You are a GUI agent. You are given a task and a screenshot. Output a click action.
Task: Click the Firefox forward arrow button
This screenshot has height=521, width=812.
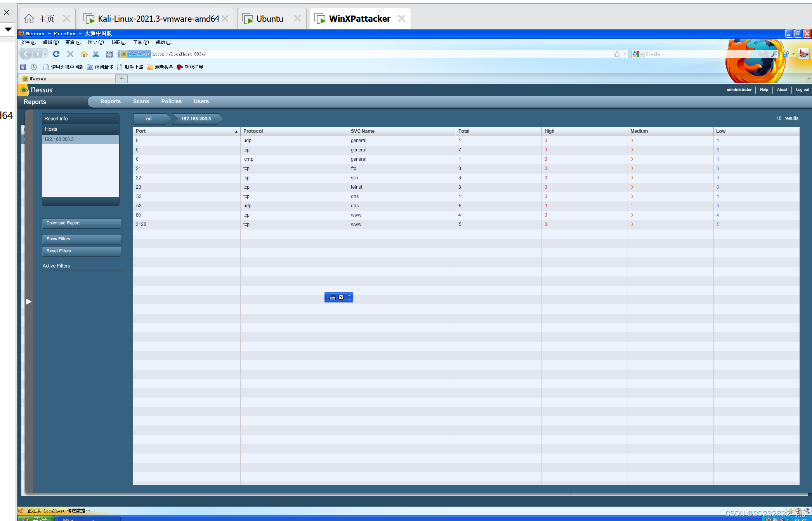37,54
